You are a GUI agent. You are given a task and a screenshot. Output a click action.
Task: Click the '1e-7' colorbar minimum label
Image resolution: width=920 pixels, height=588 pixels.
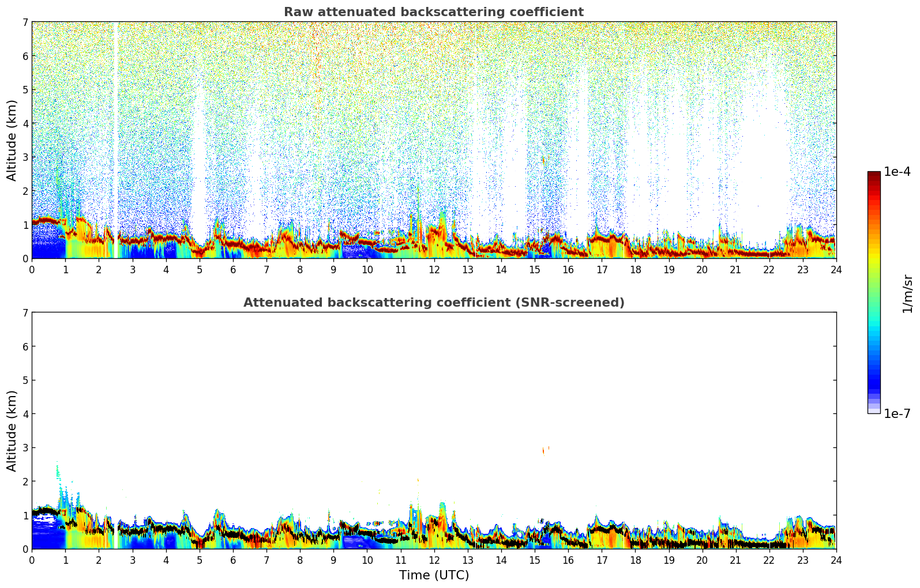tap(897, 414)
